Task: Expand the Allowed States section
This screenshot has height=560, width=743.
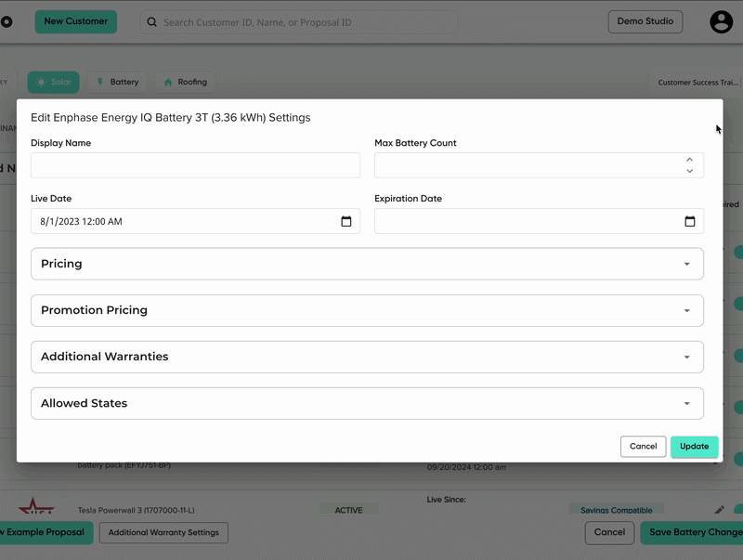Action: [367, 403]
